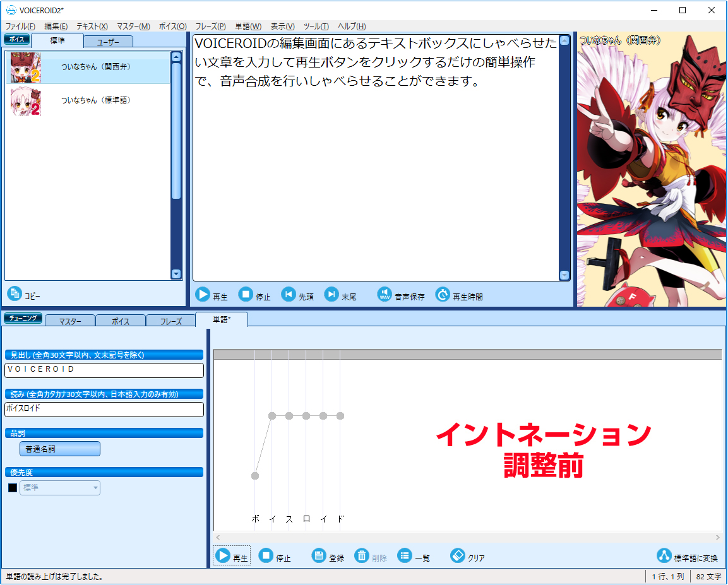The height and width of the screenshot is (585, 728).
Task: Select the ついなちゃん（標準語） voice thumbnail
Action: pyautogui.click(x=25, y=101)
